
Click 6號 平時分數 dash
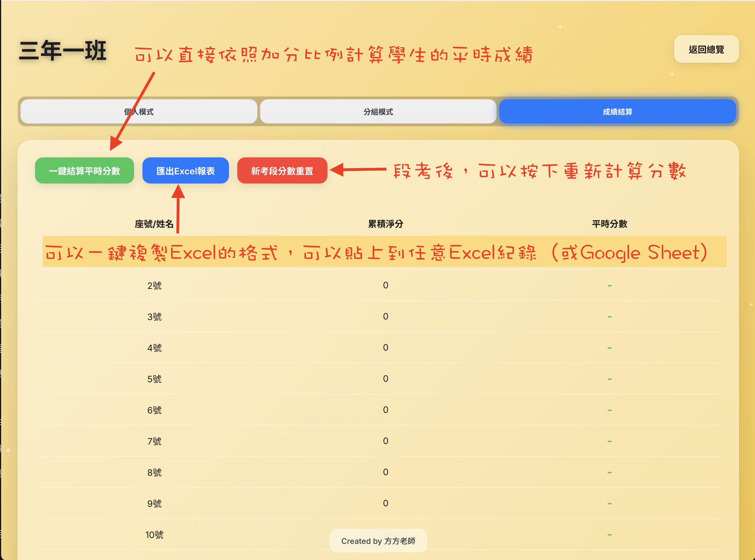[x=609, y=410]
